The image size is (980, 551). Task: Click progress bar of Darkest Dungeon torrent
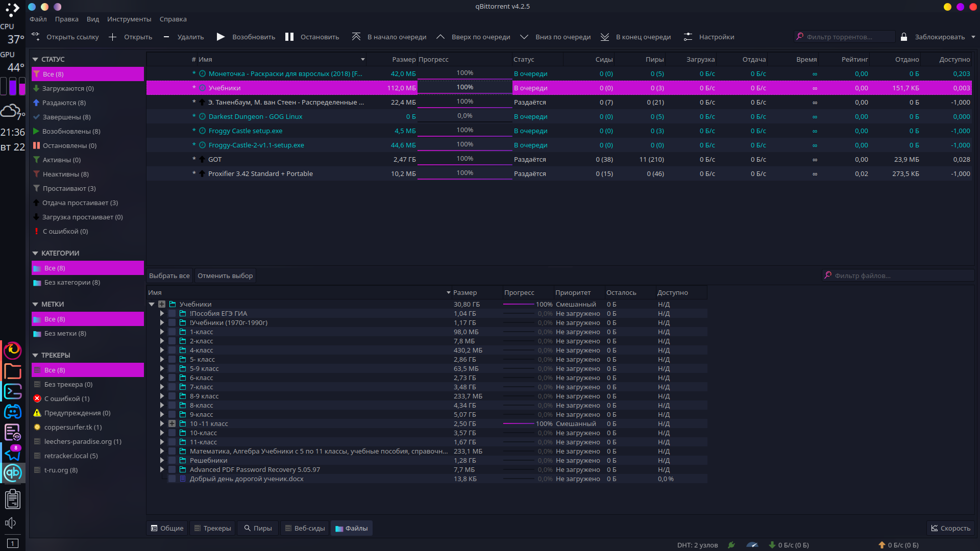[x=464, y=116]
